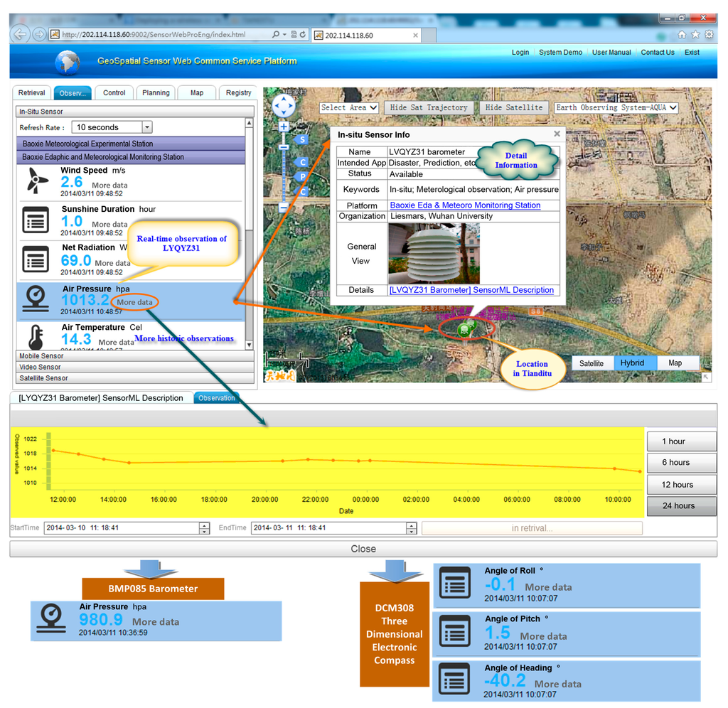This screenshot has height=708, width=728.
Task: Show the 24 hours chart range
Action: click(681, 506)
